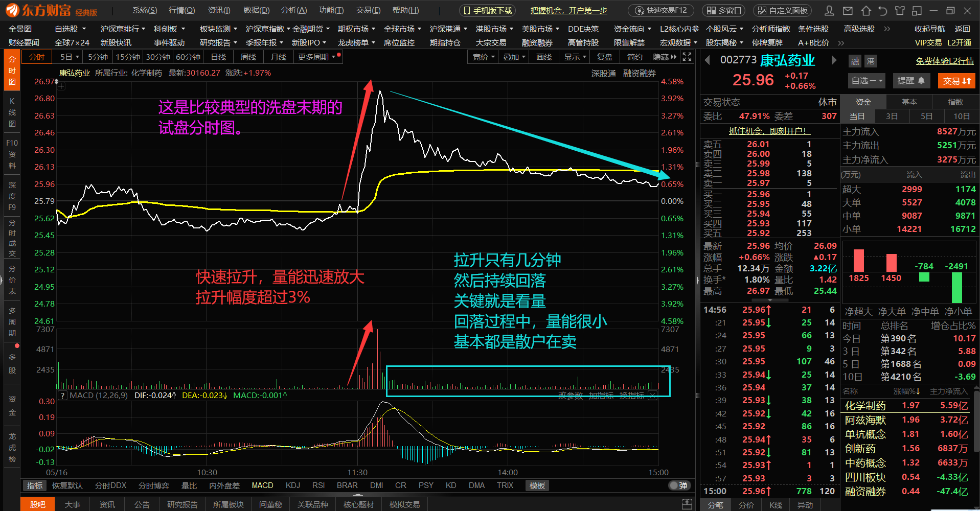Click the 融 margin badge
This screenshot has width=980, height=511.
click(855, 61)
